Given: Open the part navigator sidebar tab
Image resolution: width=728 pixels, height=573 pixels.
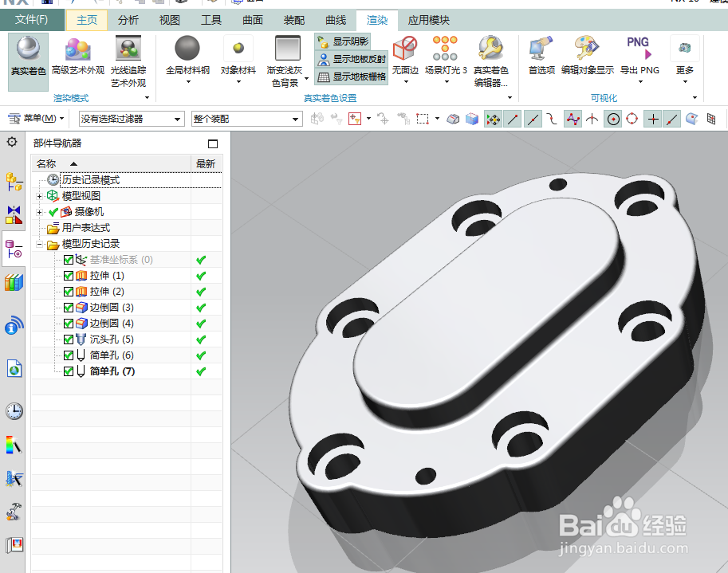Looking at the screenshot, I should [x=14, y=249].
